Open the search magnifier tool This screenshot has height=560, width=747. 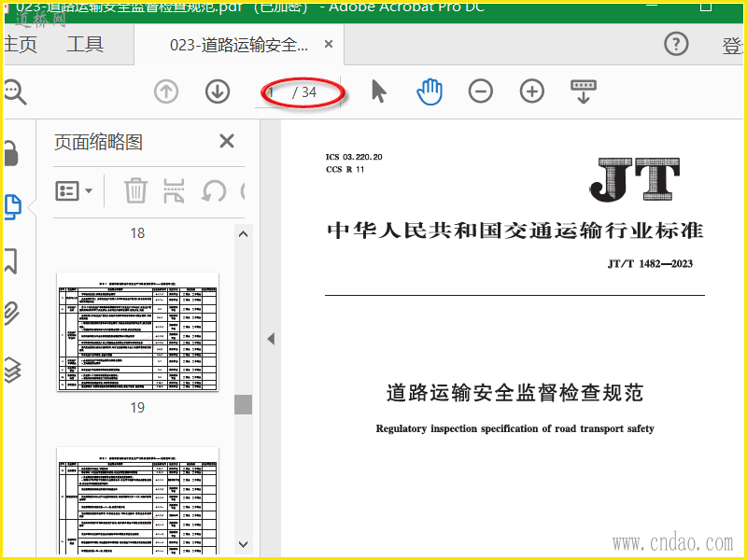pyautogui.click(x=14, y=91)
